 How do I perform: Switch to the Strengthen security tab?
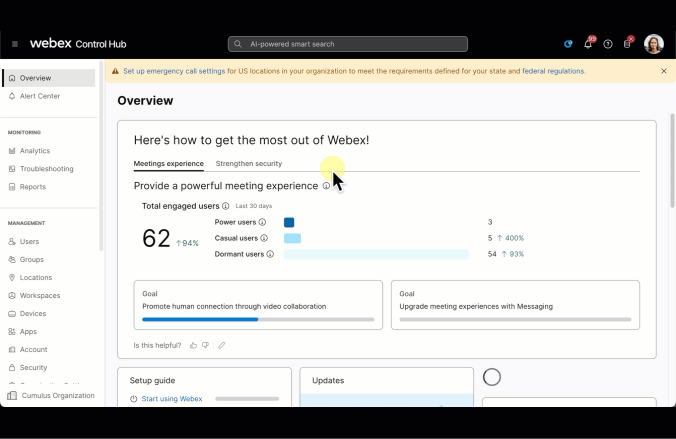click(249, 163)
